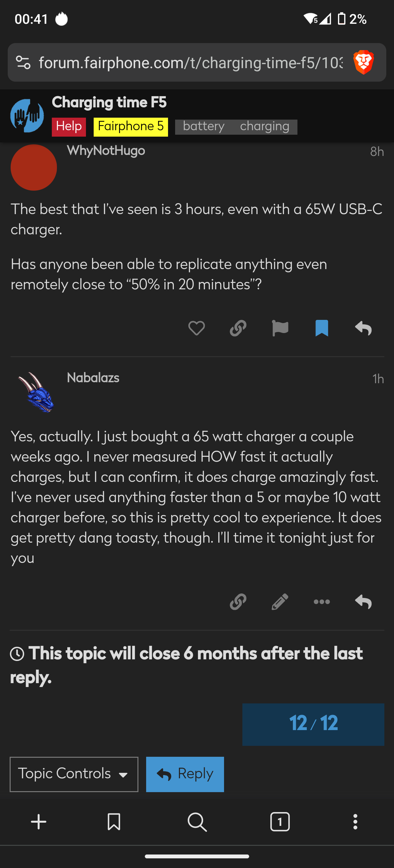This screenshot has height=868, width=394.
Task: Open the Topic Controls dropdown
Action: coord(74,774)
